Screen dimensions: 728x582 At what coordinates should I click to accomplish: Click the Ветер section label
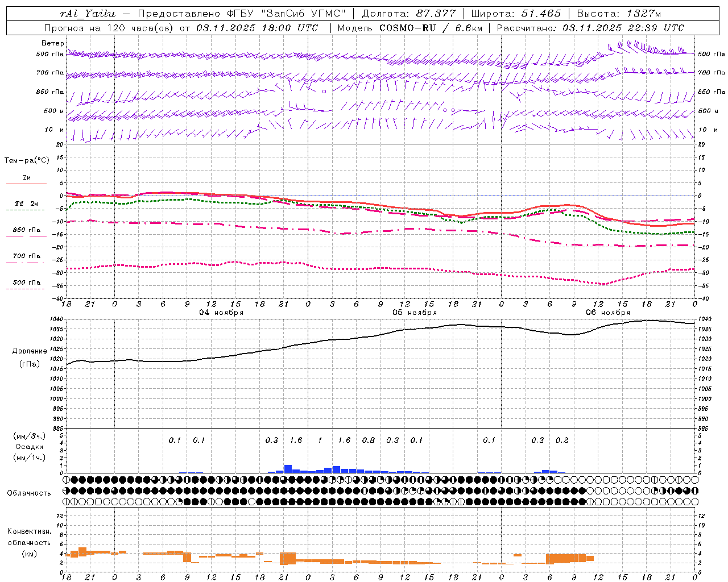(x=52, y=43)
